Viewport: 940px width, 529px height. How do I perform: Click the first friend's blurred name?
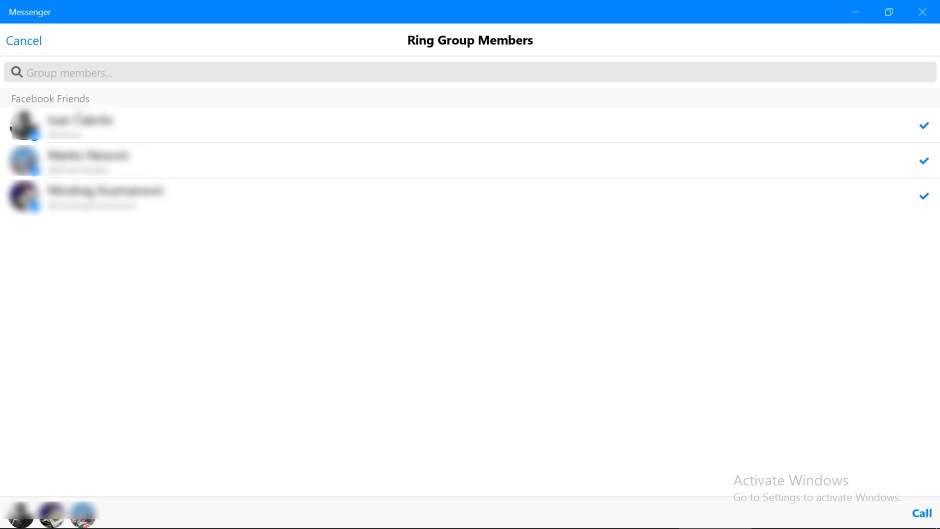point(81,120)
